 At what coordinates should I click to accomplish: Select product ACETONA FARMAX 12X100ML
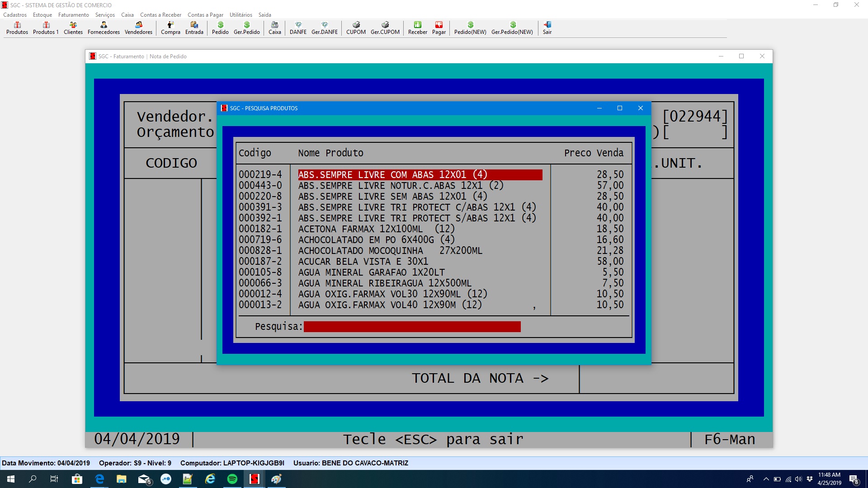click(360, 229)
